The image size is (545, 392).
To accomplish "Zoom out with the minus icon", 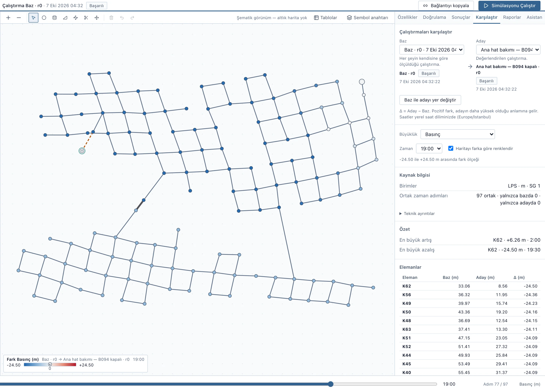I will coord(19,17).
